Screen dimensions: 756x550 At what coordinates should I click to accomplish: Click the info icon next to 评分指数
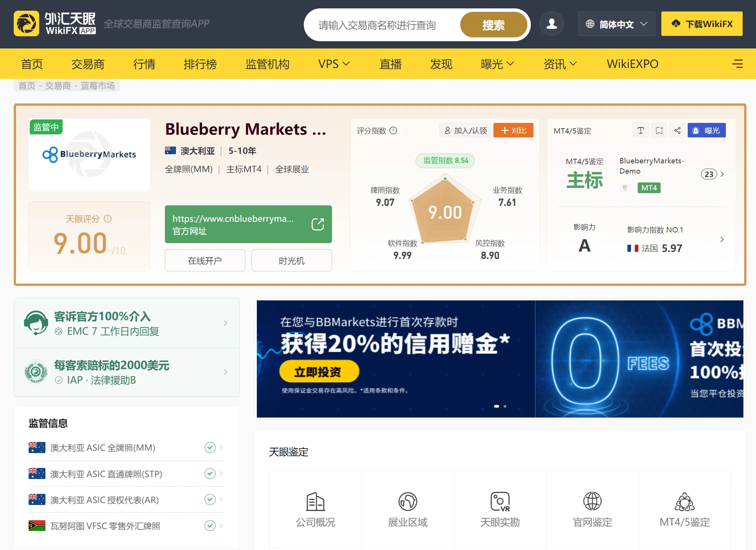pyautogui.click(x=393, y=131)
